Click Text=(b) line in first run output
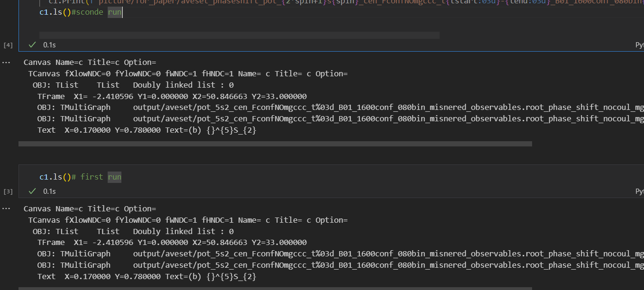The image size is (644, 290). [147, 276]
